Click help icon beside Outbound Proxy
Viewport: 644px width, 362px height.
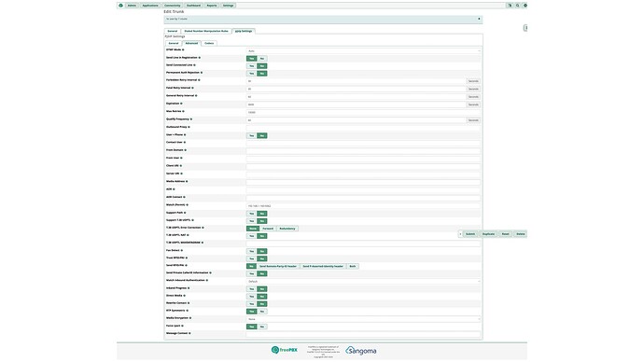(x=189, y=127)
